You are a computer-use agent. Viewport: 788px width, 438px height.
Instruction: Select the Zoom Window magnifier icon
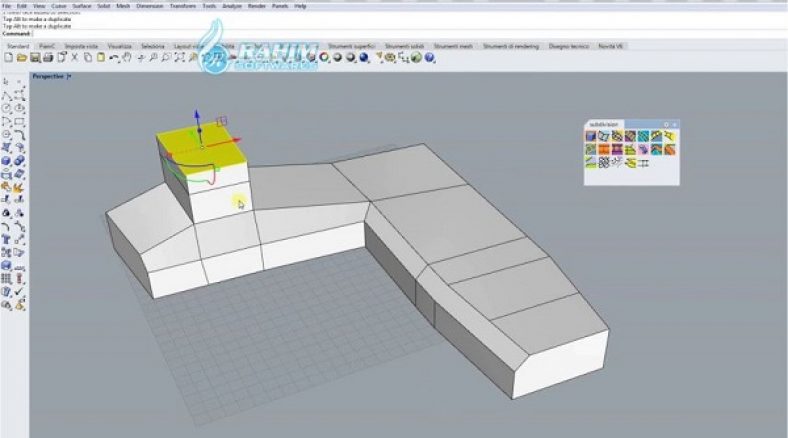click(166, 58)
